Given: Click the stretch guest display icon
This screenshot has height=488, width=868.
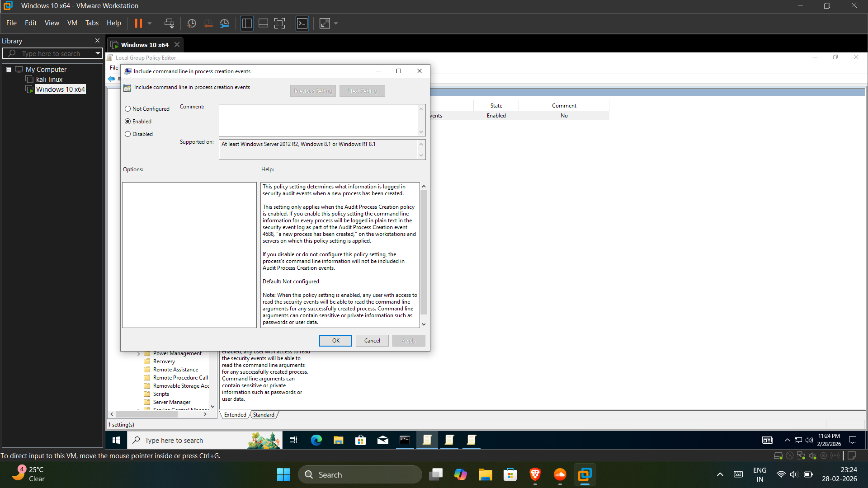Looking at the screenshot, I should pos(325,23).
